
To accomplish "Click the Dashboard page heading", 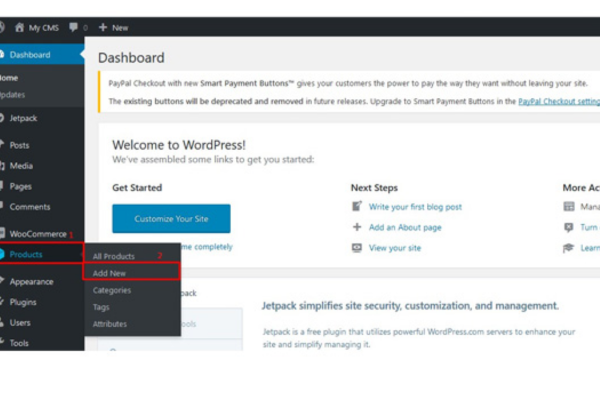I will click(x=131, y=57).
